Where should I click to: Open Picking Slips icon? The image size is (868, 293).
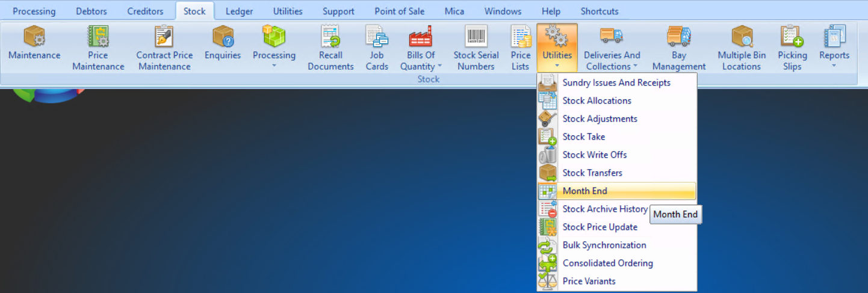pos(792,36)
